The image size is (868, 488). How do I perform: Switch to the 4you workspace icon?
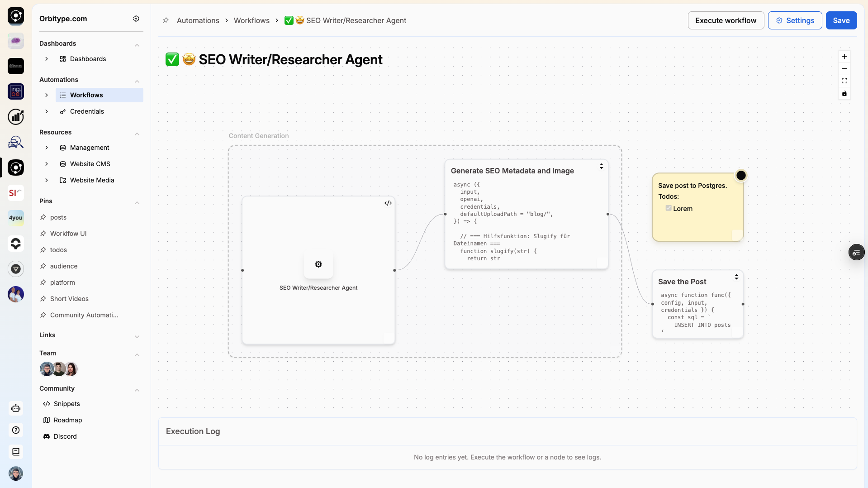point(16,218)
